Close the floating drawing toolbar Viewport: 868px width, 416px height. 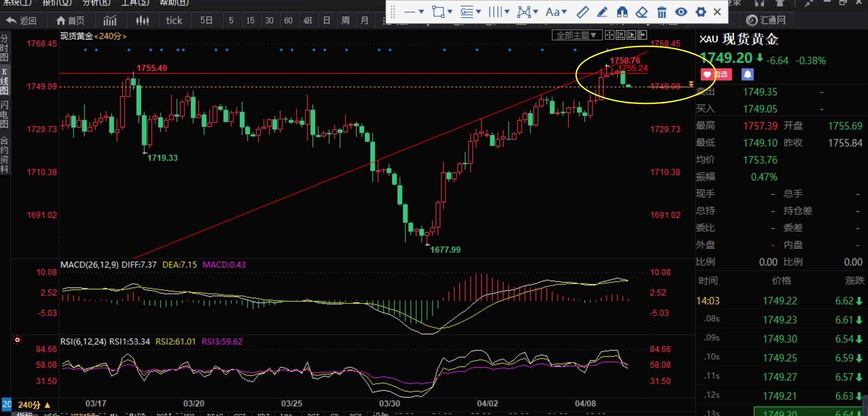[717, 12]
